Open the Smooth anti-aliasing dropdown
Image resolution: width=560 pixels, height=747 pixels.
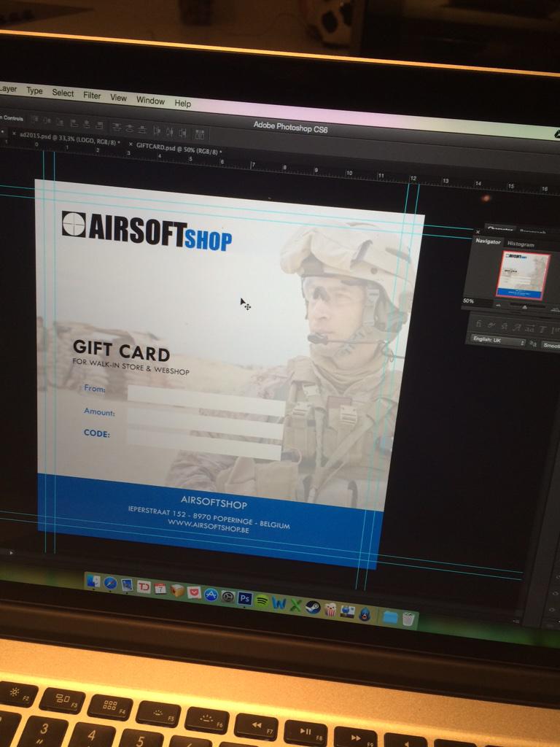click(x=552, y=345)
